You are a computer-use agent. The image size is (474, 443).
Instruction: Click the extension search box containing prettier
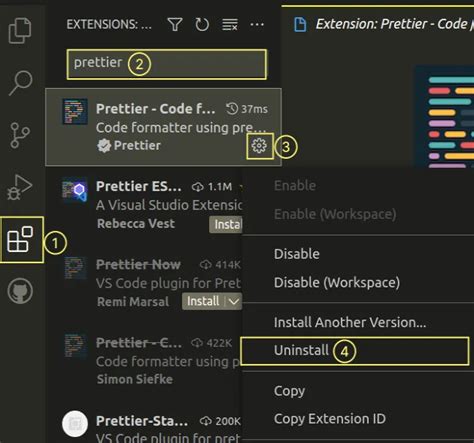pyautogui.click(x=167, y=64)
